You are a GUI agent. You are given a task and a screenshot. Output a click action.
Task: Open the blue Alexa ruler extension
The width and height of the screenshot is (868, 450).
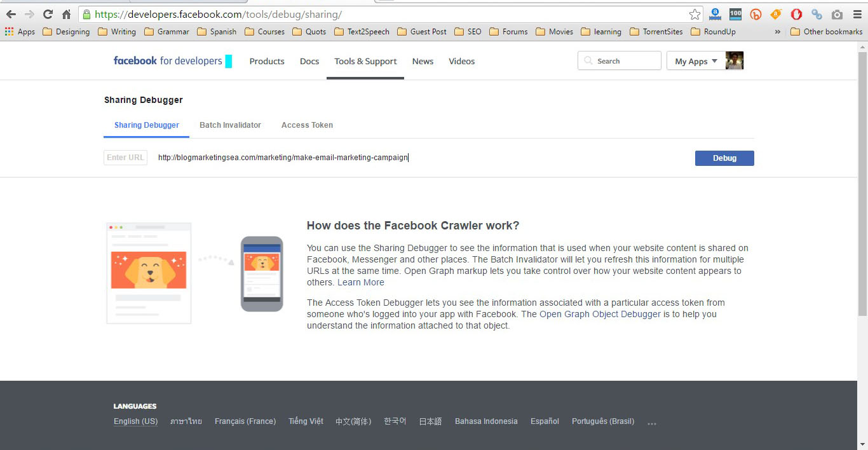click(x=715, y=14)
